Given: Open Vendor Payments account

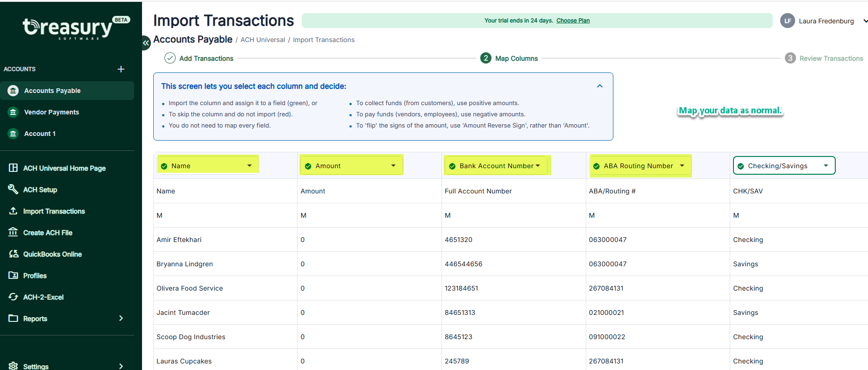Looking at the screenshot, I should (51, 112).
